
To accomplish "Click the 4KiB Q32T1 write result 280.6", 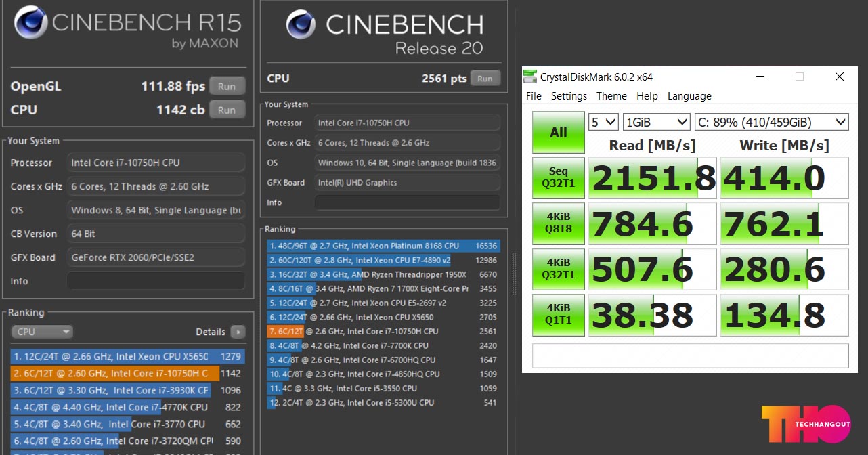I will coord(784,269).
